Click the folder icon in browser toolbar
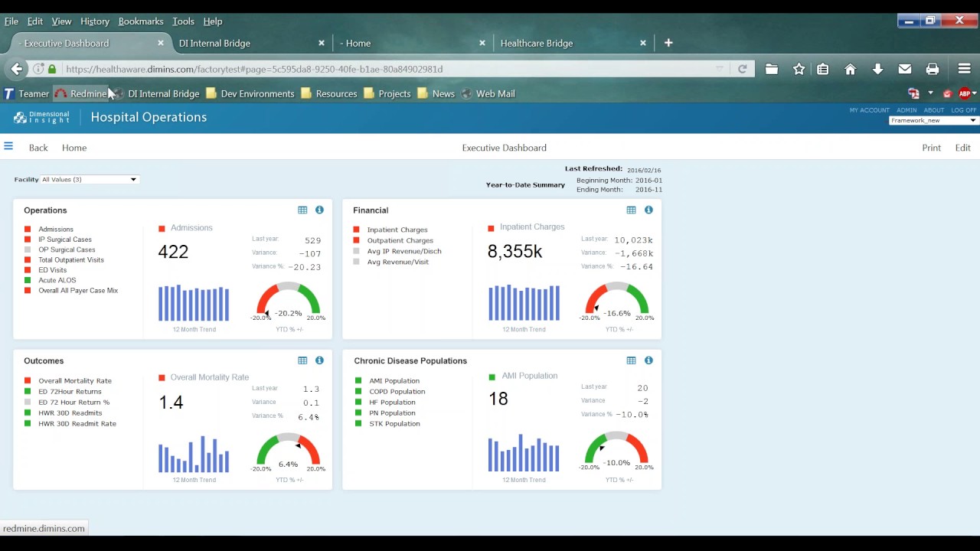The height and width of the screenshot is (551, 980). point(772,69)
